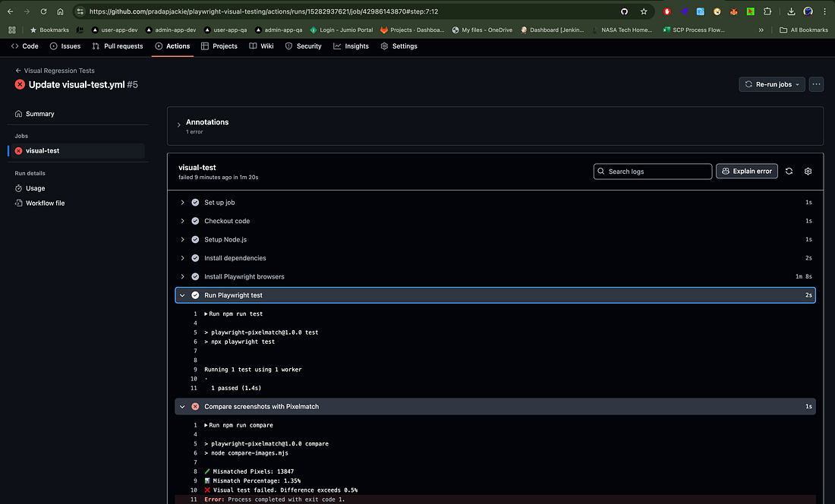Select the visual-test job in sidebar
Viewport: 835px width, 504px height.
pos(76,150)
